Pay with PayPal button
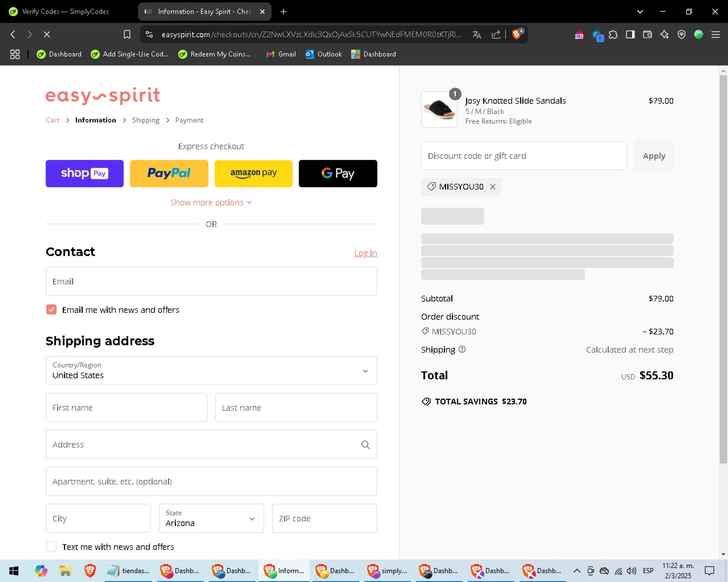This screenshot has width=728, height=582. tap(169, 174)
